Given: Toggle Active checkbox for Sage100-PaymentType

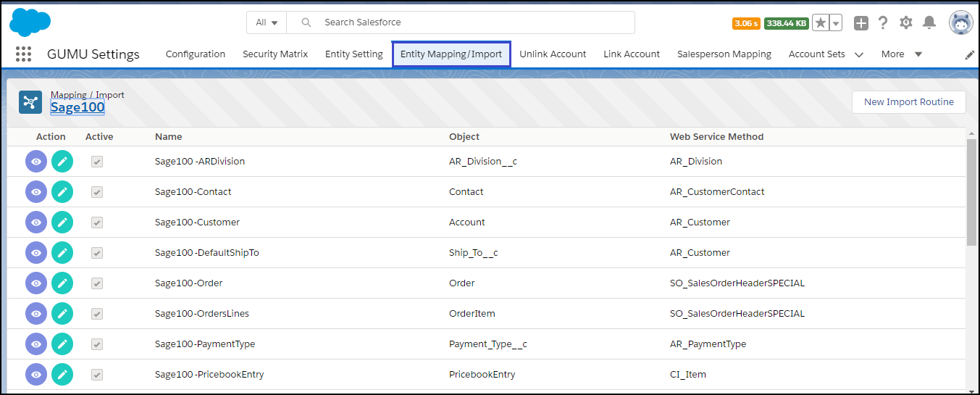Looking at the screenshot, I should point(97,344).
